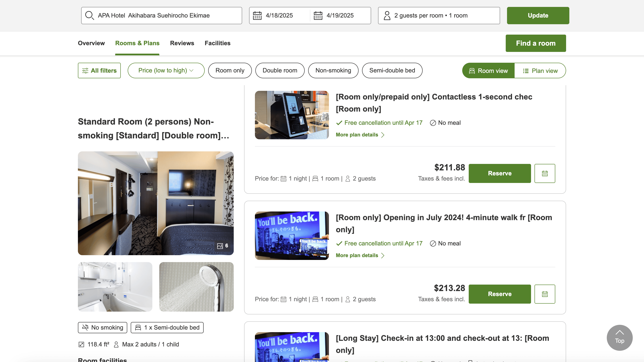Toggle the Double room filter chip
Screen dimensions: 644x362
click(x=280, y=70)
